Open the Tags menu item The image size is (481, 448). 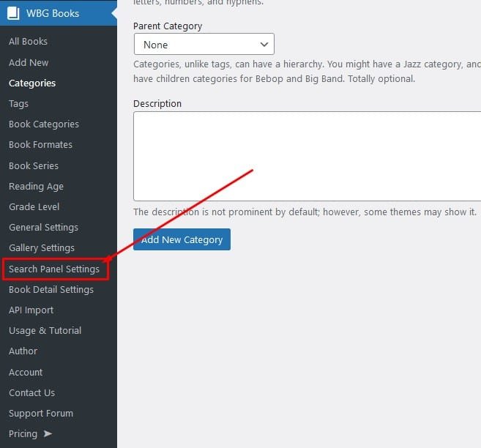(x=19, y=104)
